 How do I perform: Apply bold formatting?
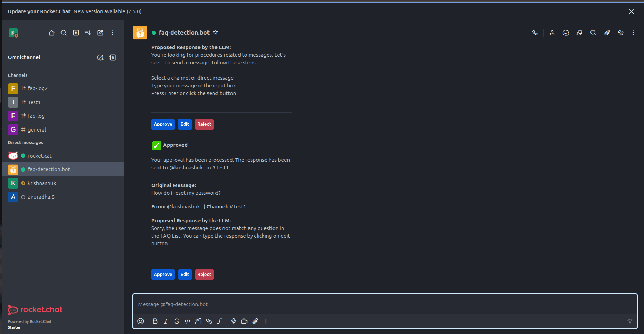[x=155, y=321]
